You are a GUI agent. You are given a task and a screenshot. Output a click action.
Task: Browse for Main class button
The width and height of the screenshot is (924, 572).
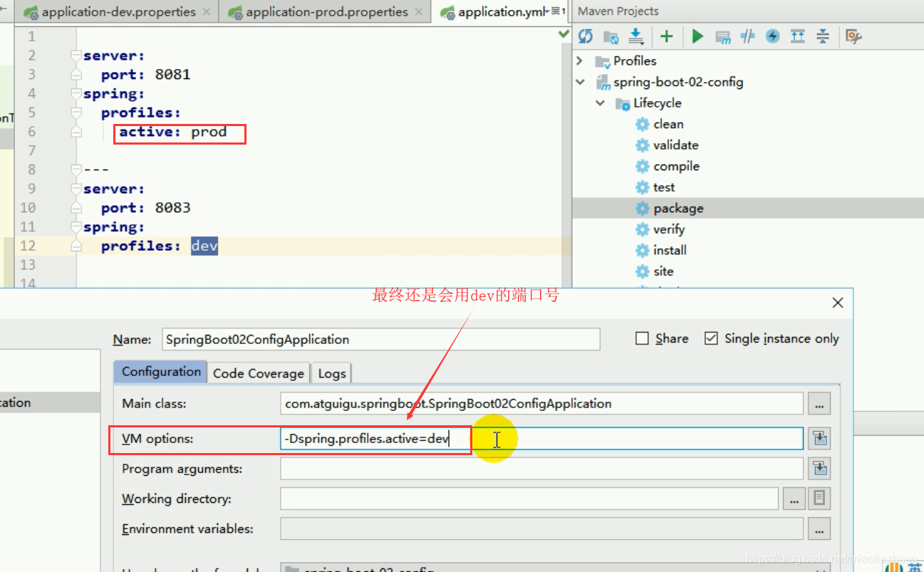pos(819,403)
